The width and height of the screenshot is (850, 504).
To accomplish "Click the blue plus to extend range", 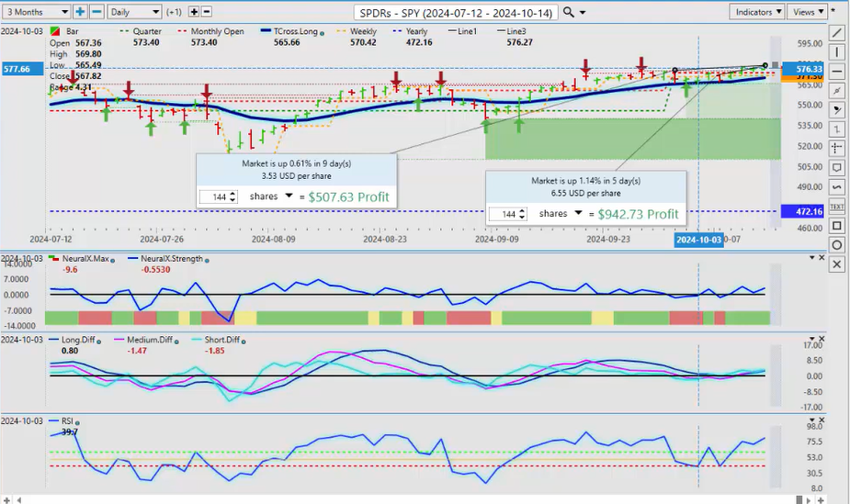I will (80, 11).
